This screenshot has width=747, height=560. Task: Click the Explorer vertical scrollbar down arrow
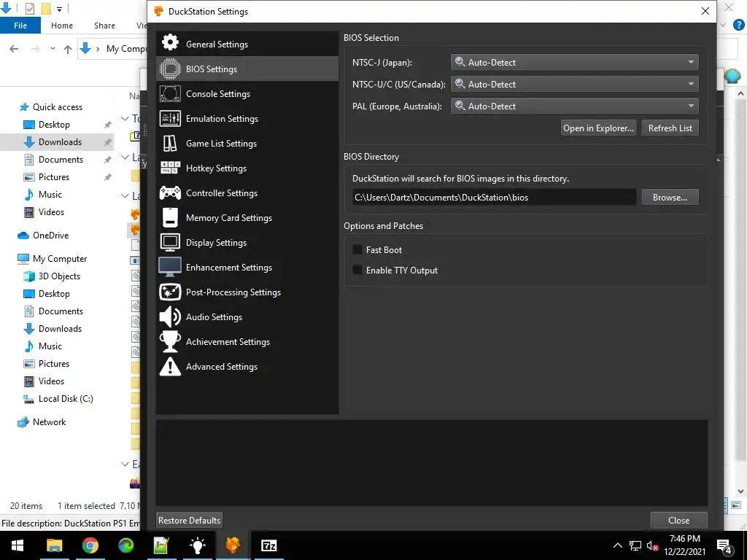click(740, 491)
